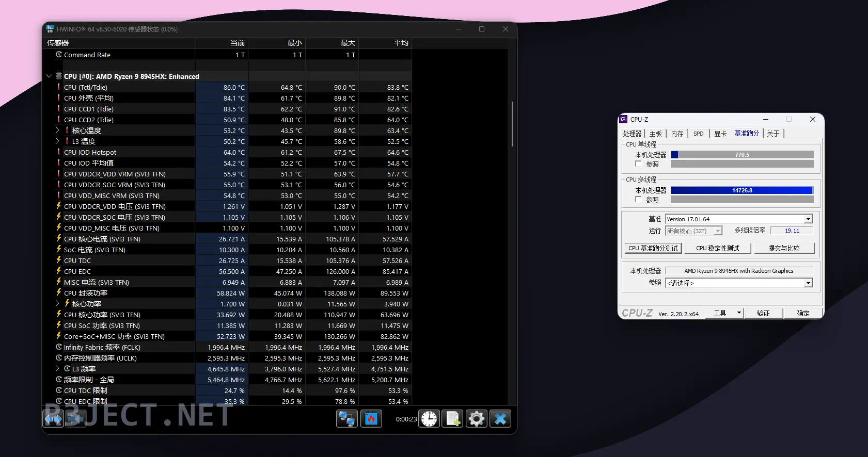
Task: Click 本机处理器 AMD Ryzen 9 8945HX field
Action: (x=739, y=271)
